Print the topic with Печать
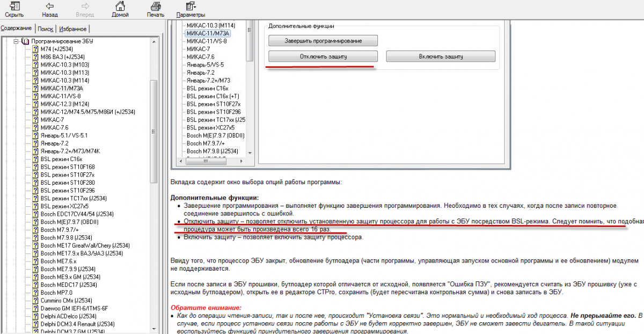The width and height of the screenshot is (644, 334). click(x=156, y=9)
